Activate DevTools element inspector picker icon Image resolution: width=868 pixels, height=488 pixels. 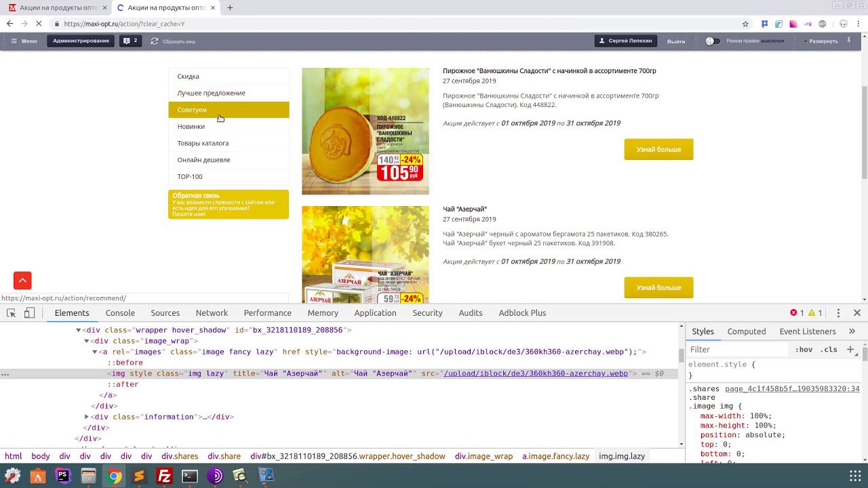[12, 312]
